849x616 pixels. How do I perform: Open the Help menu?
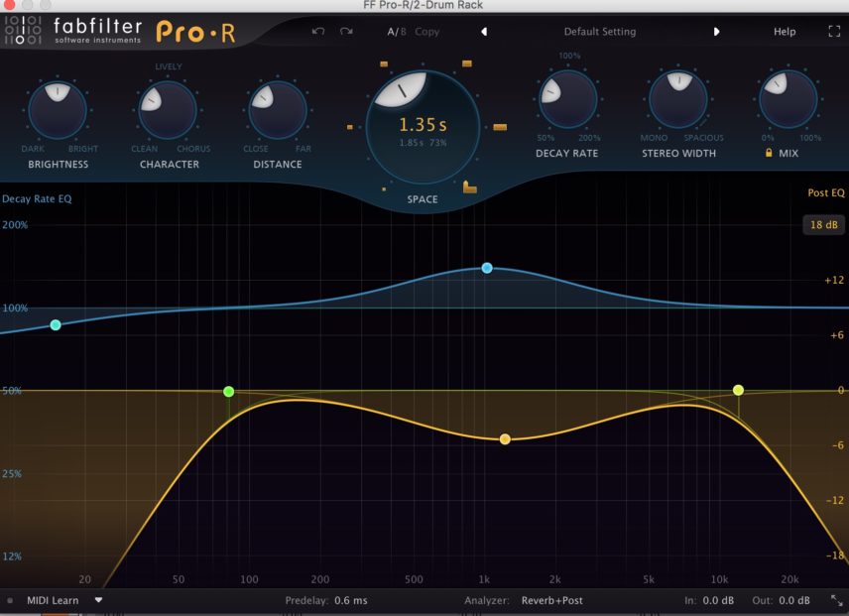pyautogui.click(x=785, y=32)
